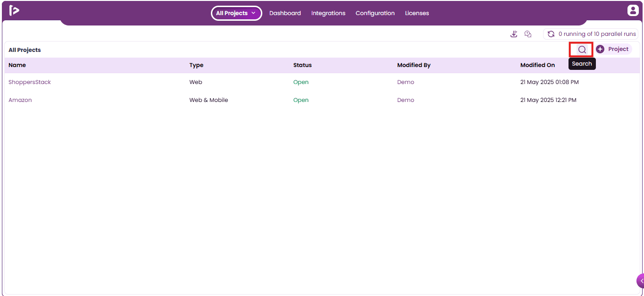The width and height of the screenshot is (644, 296).
Task: Switch to the Configuration menu
Action: [375, 13]
